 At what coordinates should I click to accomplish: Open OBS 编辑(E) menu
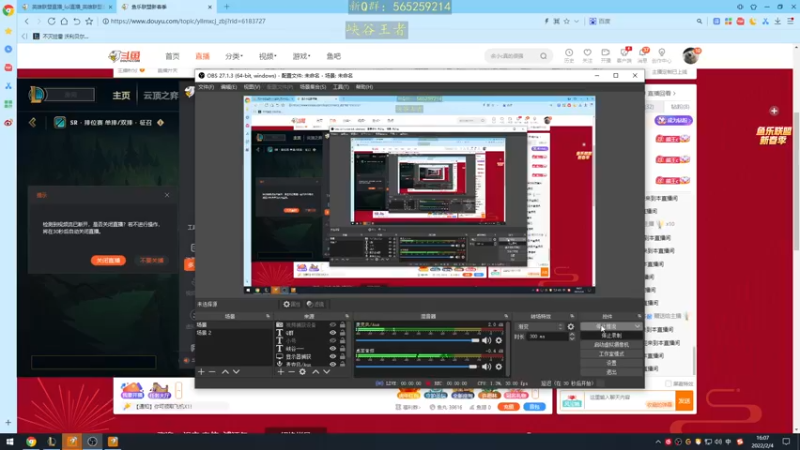point(229,87)
